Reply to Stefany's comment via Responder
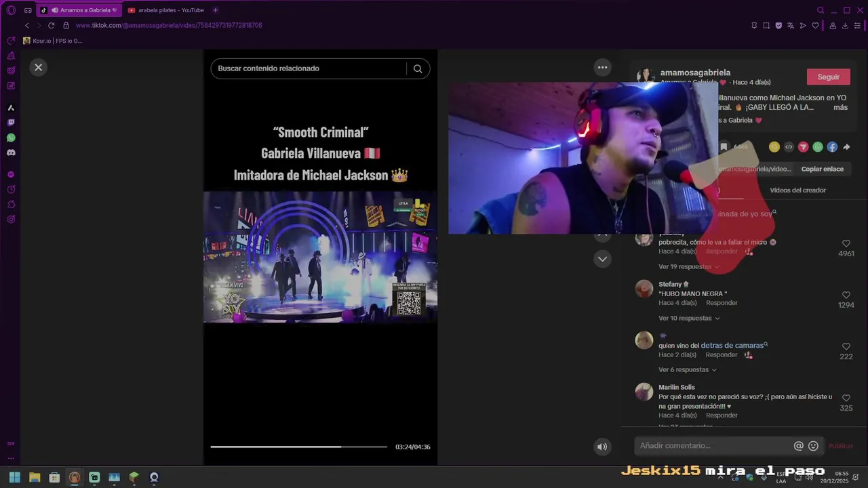This screenshot has height=488, width=868. click(x=722, y=303)
